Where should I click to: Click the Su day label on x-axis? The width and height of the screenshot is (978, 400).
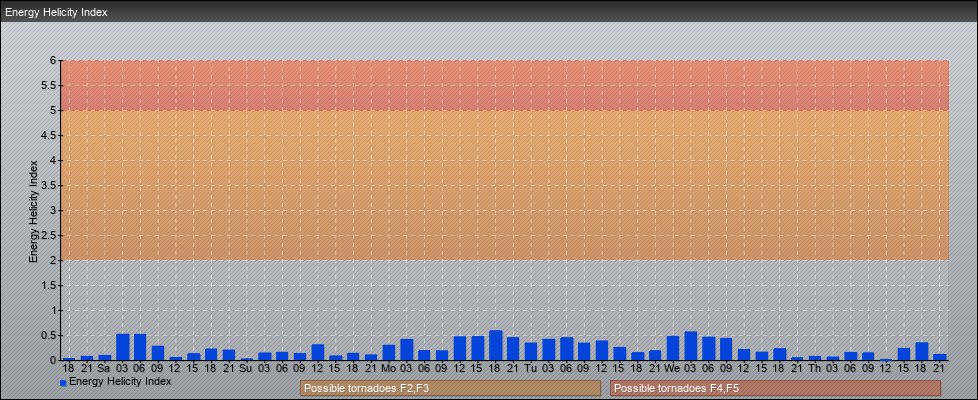[246, 368]
